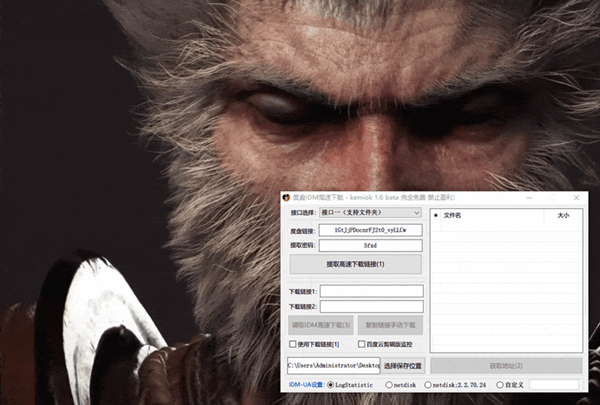This screenshot has height=405, width=600.
Task: Click the save path field showing C:\Users\Administrator
Action: pyautogui.click(x=334, y=366)
